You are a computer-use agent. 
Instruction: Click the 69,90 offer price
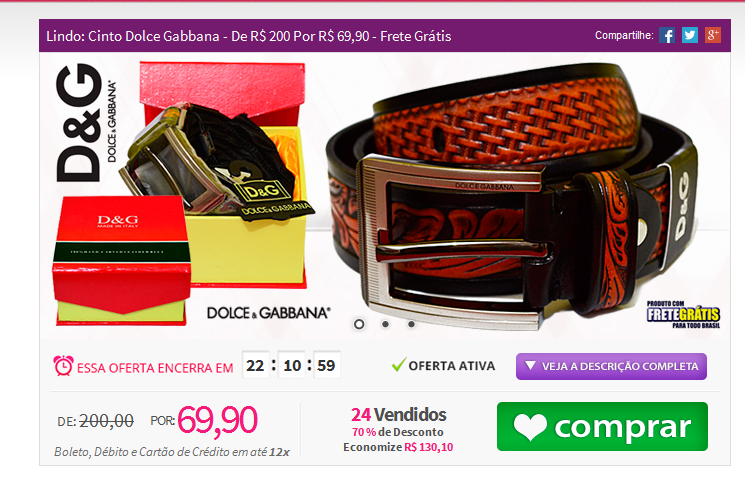[218, 420]
